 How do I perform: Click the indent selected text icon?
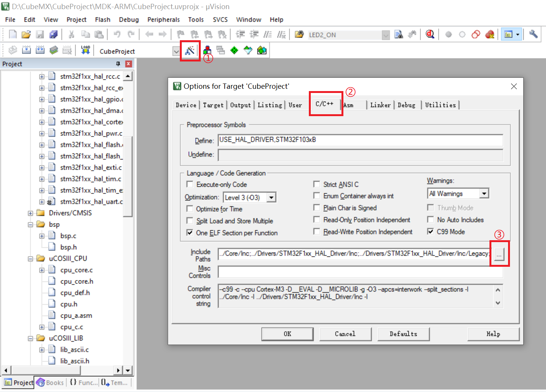coord(240,35)
